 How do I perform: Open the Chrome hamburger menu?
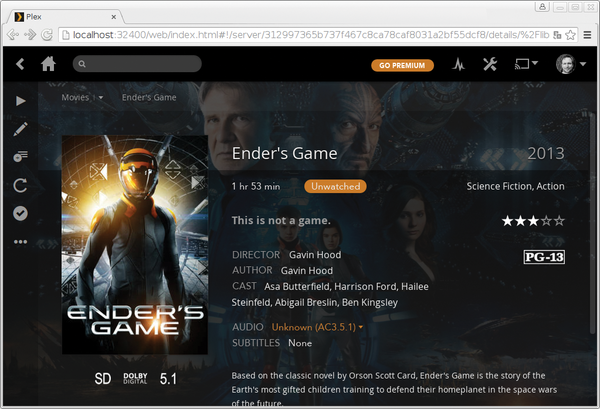click(587, 35)
